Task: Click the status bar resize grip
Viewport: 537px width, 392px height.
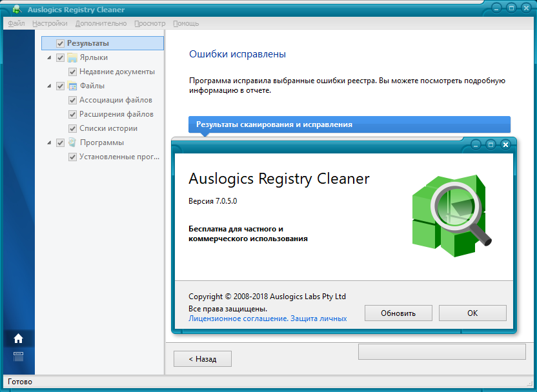Action: coord(531,383)
